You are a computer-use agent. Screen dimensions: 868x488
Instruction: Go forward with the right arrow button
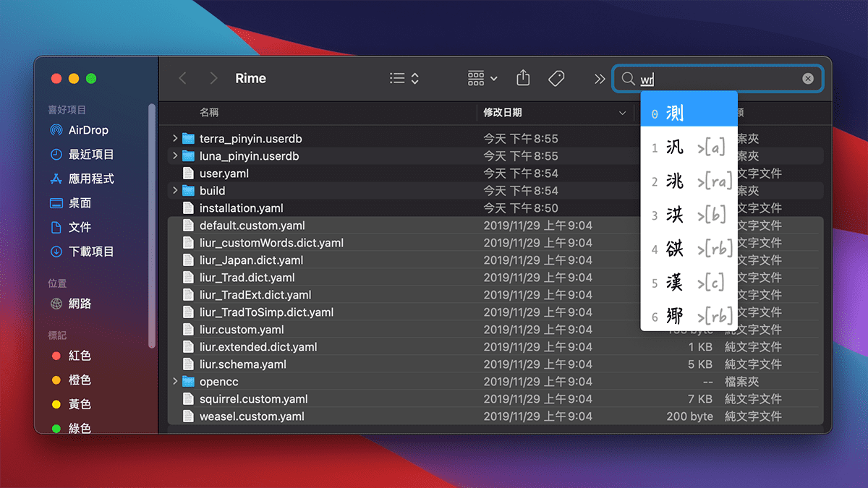[213, 79]
